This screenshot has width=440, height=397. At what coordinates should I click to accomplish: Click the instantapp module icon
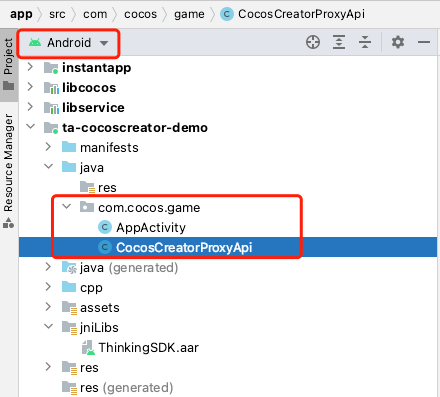pyautogui.click(x=51, y=68)
